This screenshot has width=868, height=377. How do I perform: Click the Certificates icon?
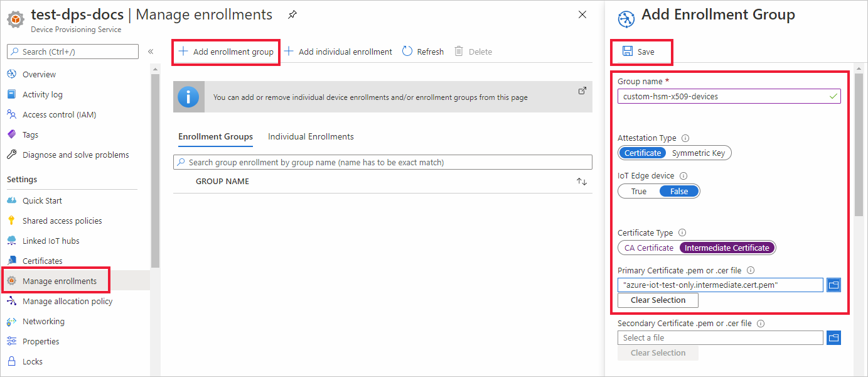tap(11, 261)
